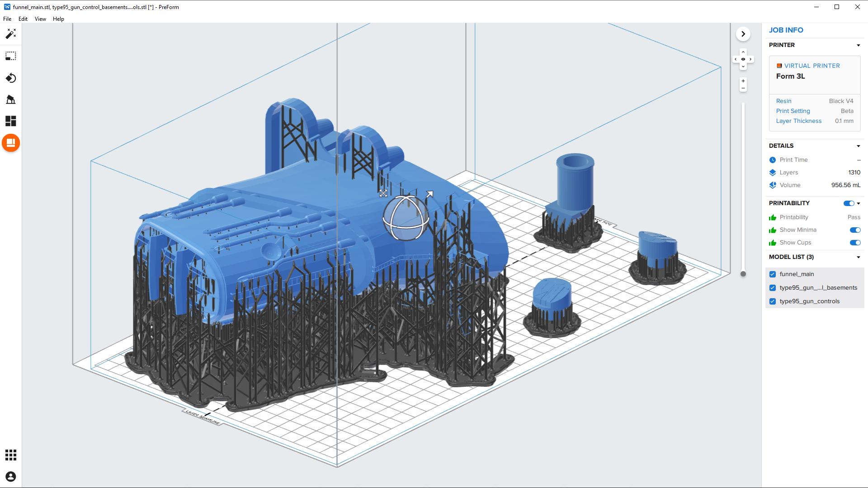This screenshot has height=488, width=868.
Task: Select the One-Click Print magic wand tool
Action: (x=11, y=34)
